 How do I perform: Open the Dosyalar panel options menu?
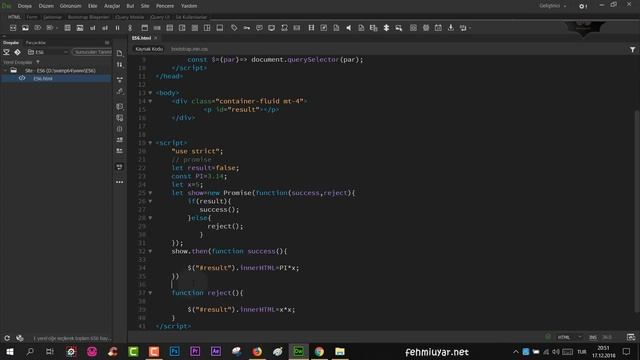coord(107,42)
